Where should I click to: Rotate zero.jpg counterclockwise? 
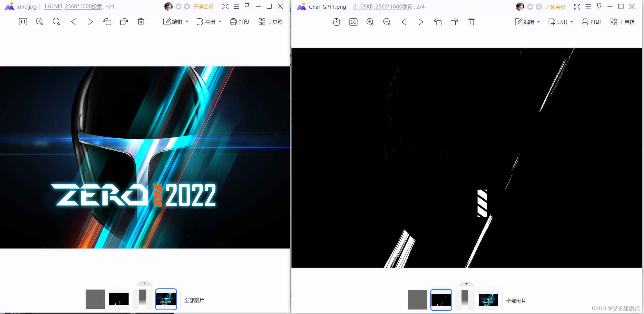(x=107, y=22)
